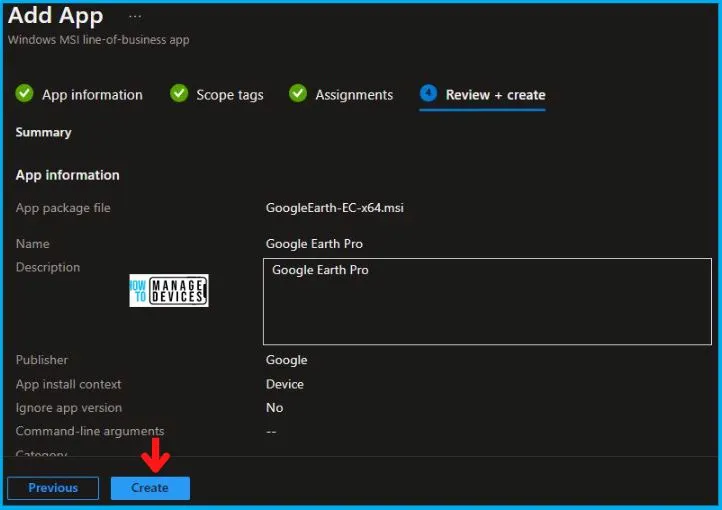The image size is (722, 510).
Task: Click the Name value Google Earth Pro
Action: tap(314, 244)
